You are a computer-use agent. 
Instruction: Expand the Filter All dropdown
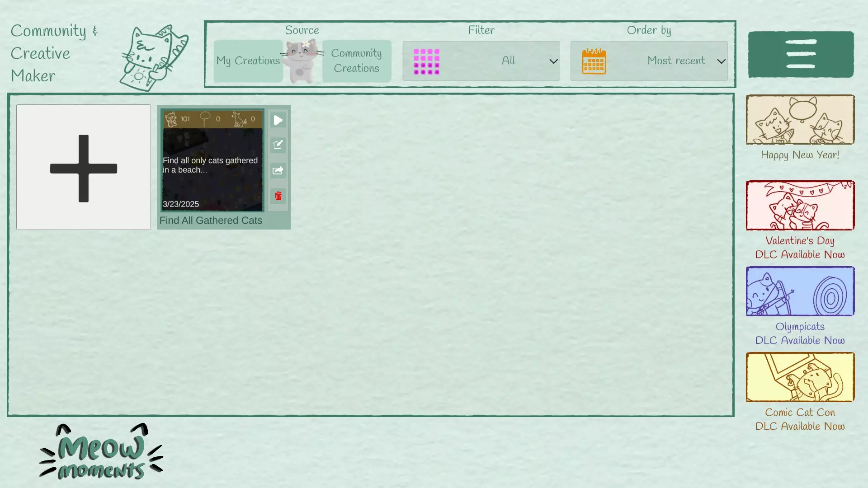point(508,61)
